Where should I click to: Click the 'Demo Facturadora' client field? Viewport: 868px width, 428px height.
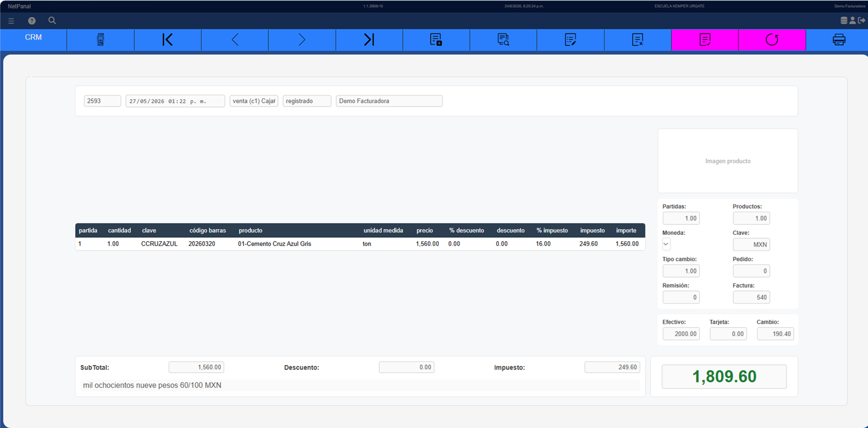coord(389,101)
